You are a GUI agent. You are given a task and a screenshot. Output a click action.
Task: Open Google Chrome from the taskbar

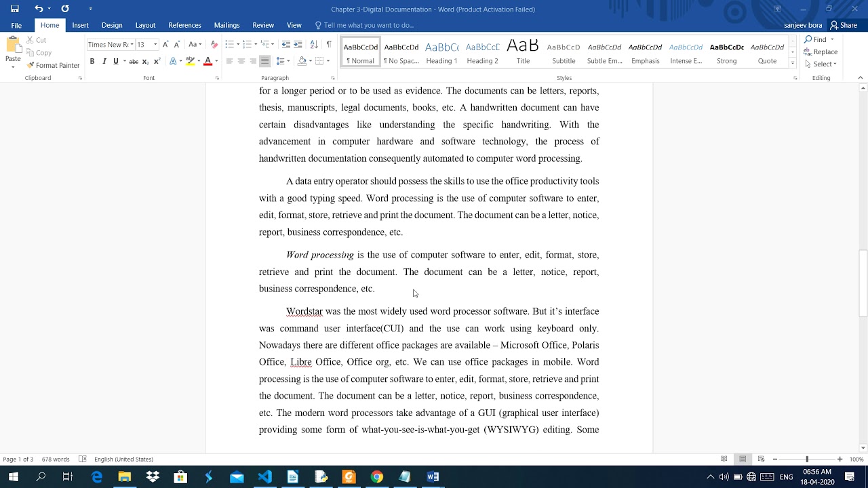(376, 476)
